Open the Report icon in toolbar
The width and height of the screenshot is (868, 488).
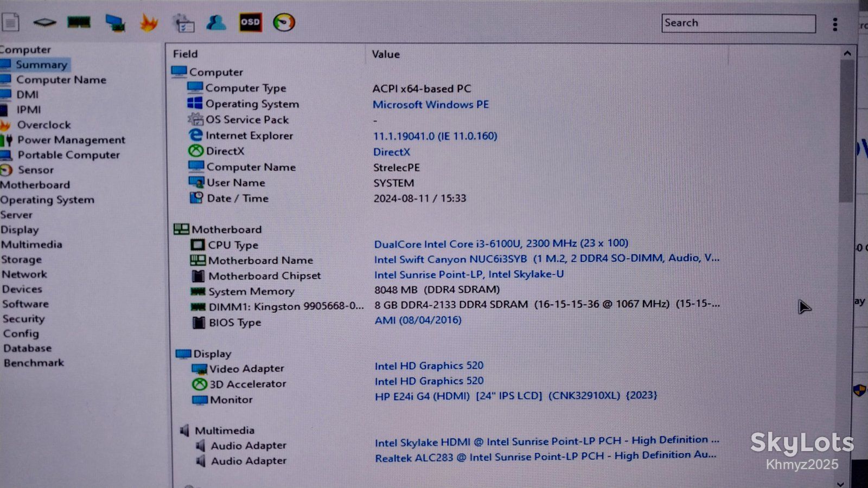(10, 22)
